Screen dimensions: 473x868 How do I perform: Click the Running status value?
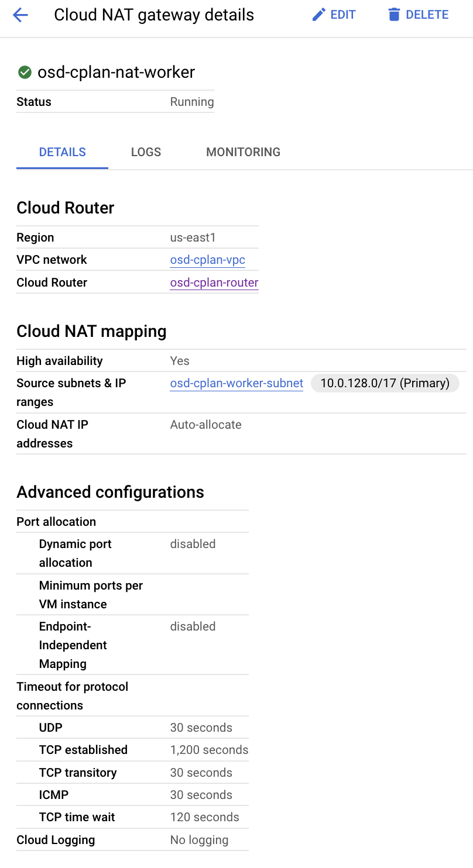pyautogui.click(x=191, y=102)
